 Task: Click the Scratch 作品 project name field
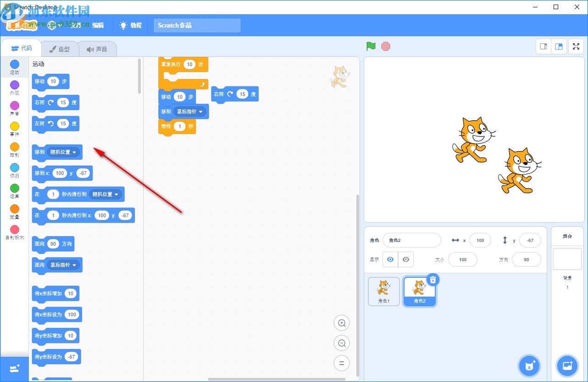[197, 26]
